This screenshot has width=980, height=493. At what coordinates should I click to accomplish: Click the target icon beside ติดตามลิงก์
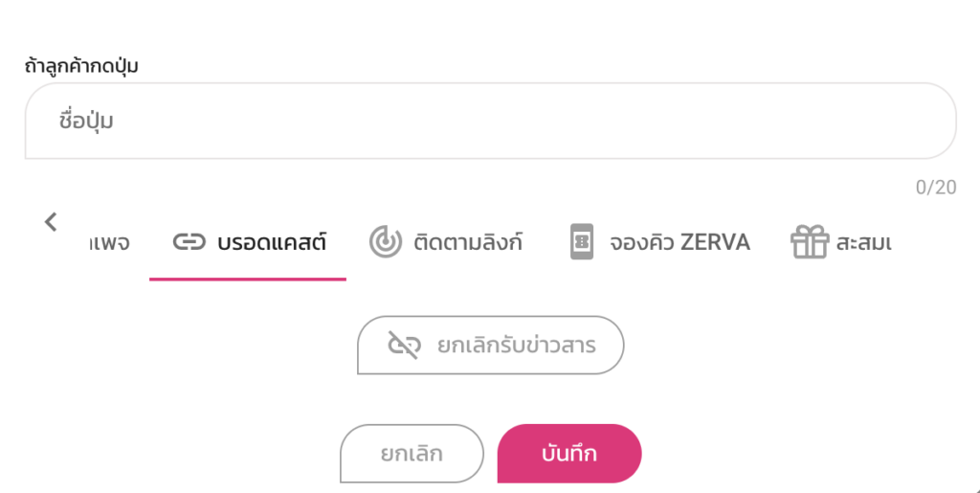tap(385, 242)
